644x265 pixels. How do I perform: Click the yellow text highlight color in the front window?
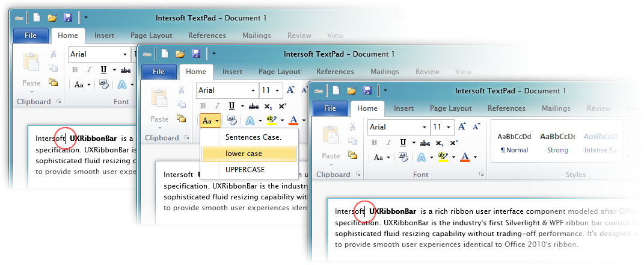443,157
